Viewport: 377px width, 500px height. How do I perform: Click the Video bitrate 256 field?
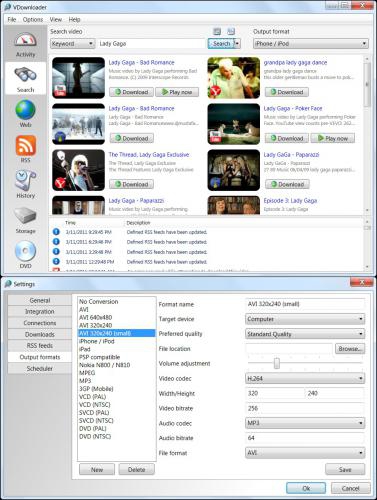click(305, 408)
